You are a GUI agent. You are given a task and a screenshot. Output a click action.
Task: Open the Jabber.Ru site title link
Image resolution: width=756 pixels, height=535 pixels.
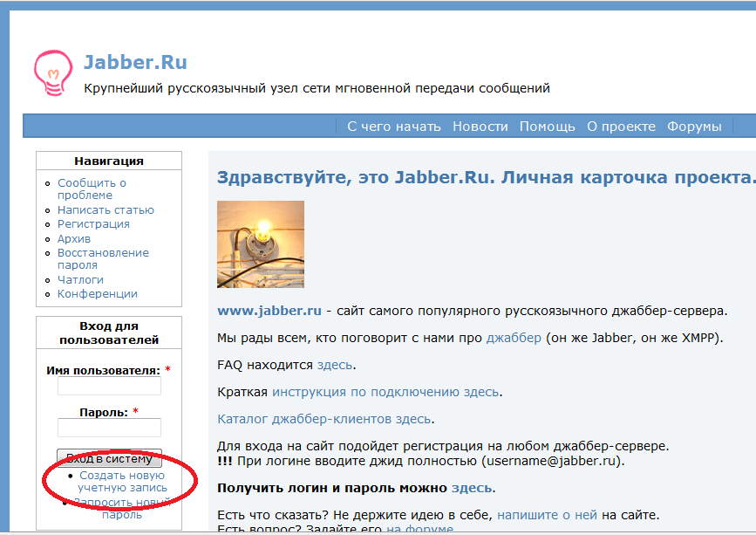pos(135,62)
